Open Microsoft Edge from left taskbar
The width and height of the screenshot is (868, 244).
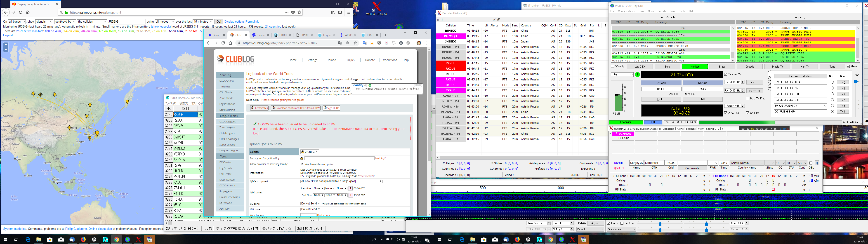(28, 240)
